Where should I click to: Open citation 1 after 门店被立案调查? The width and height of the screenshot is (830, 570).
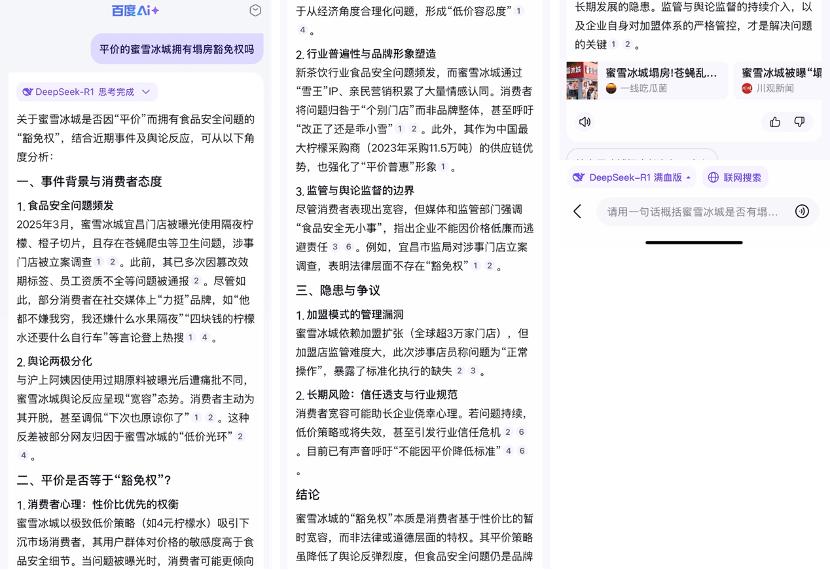pyautogui.click(x=98, y=261)
